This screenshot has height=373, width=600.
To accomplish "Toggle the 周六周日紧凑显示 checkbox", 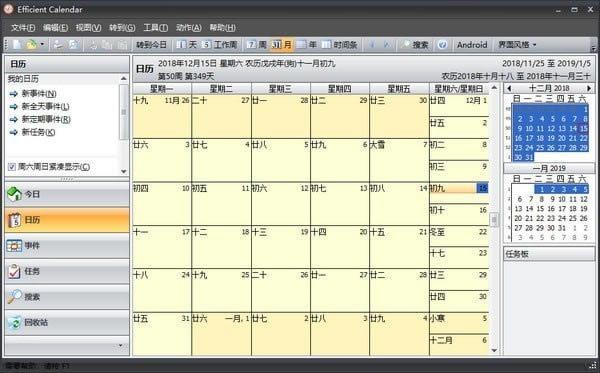I will point(12,167).
